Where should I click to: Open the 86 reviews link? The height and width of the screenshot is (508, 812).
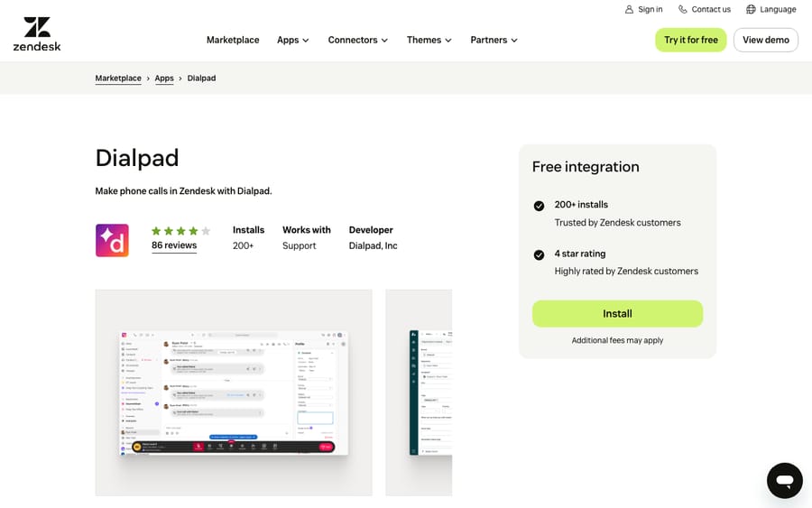(x=174, y=245)
